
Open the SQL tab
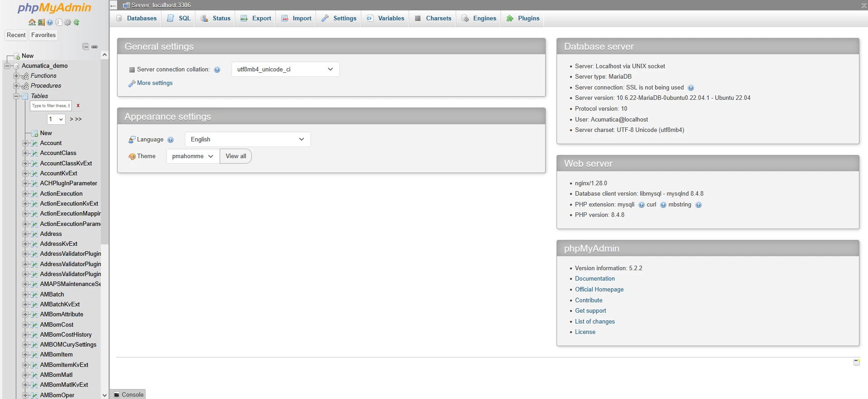pyautogui.click(x=179, y=19)
